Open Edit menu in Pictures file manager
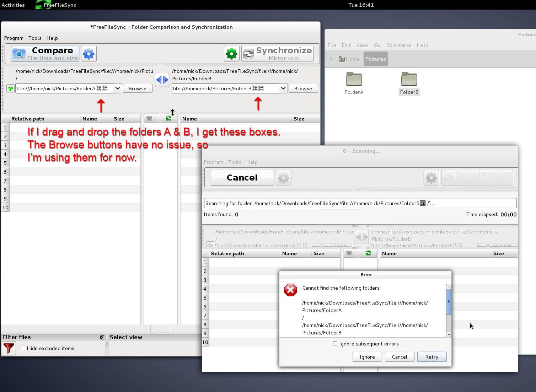The height and width of the screenshot is (392, 536). click(346, 45)
